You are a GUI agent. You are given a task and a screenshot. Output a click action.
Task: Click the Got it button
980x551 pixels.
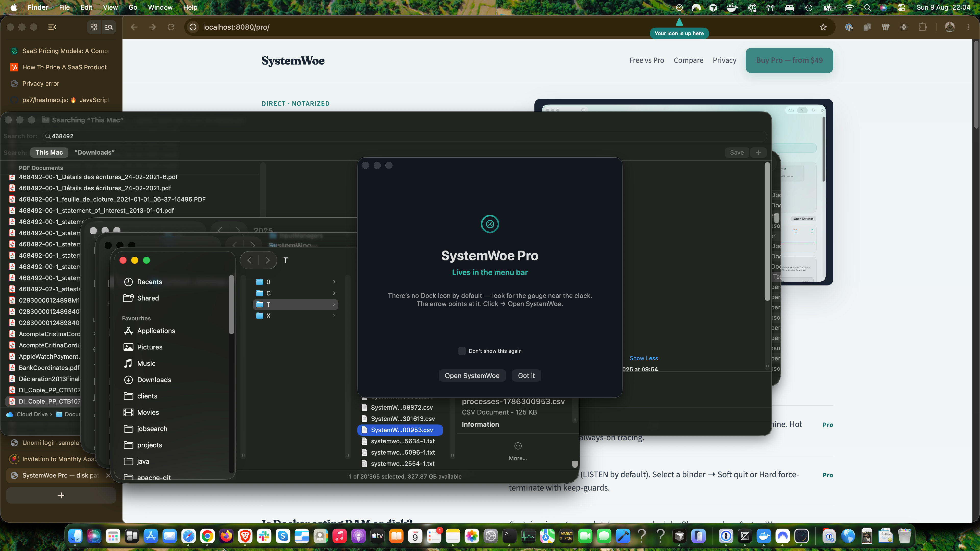526,375
